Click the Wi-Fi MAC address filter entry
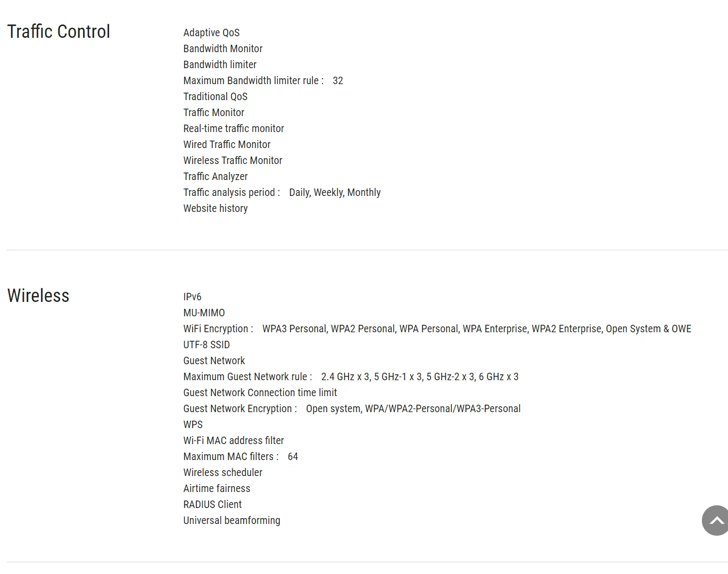 [234, 440]
